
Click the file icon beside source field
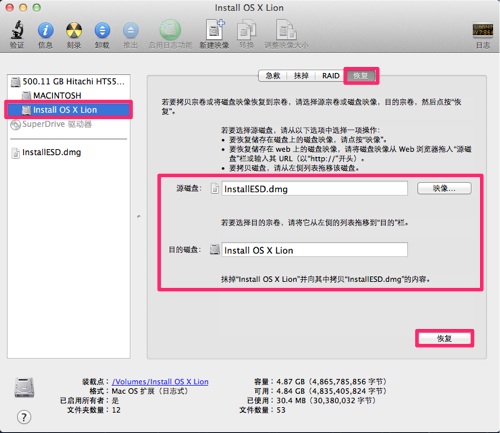point(215,189)
